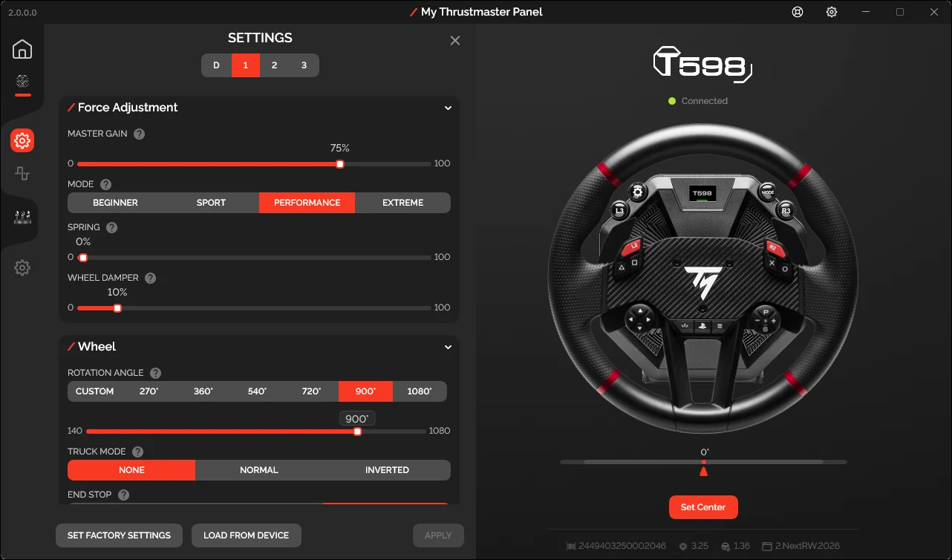Click the Set Center button

pos(703,507)
